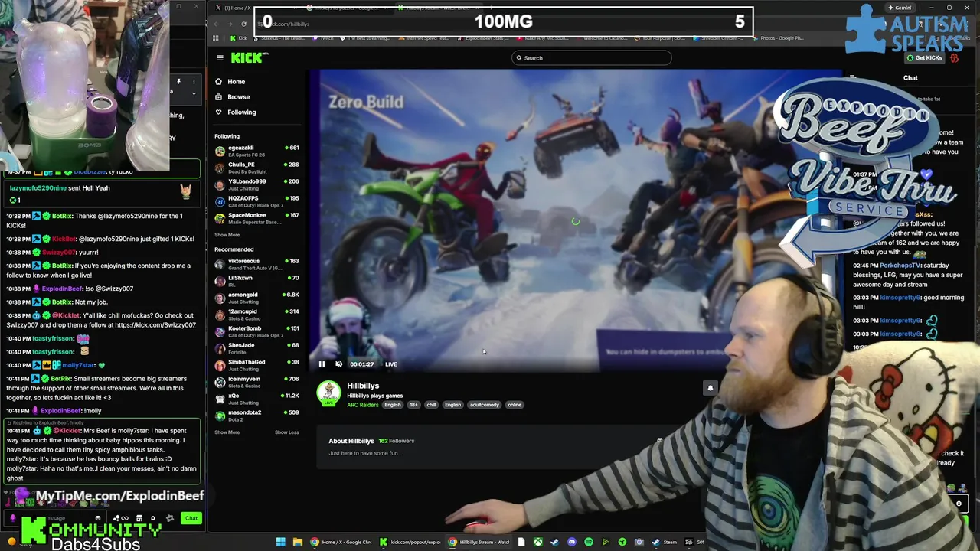
Task: Go to Home in Kick sidebar
Action: [x=230, y=81]
